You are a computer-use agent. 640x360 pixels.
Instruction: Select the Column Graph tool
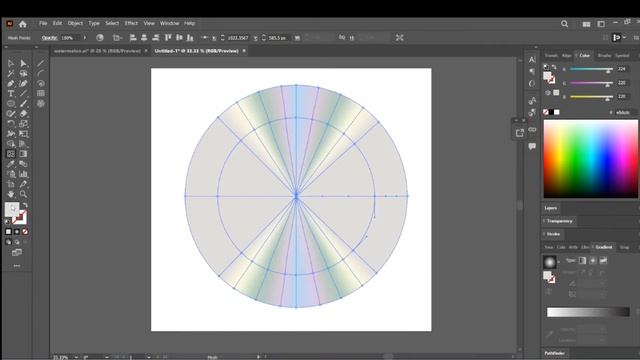(x=23, y=174)
